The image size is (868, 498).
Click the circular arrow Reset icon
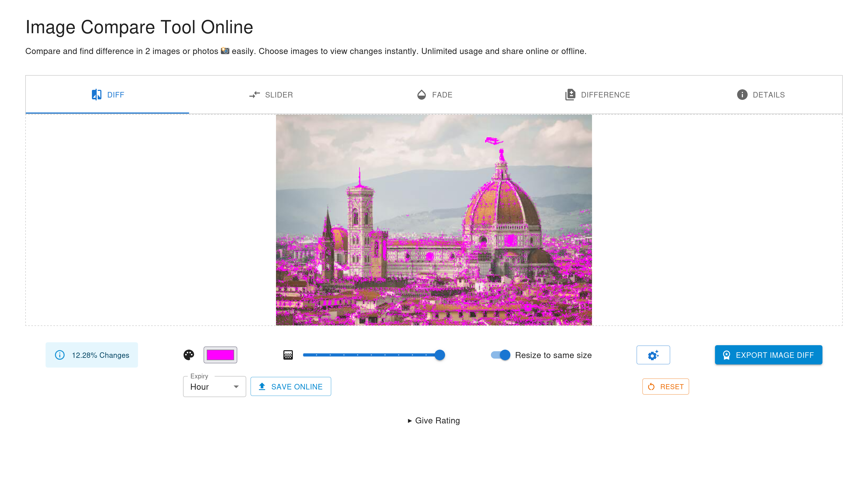click(x=651, y=387)
